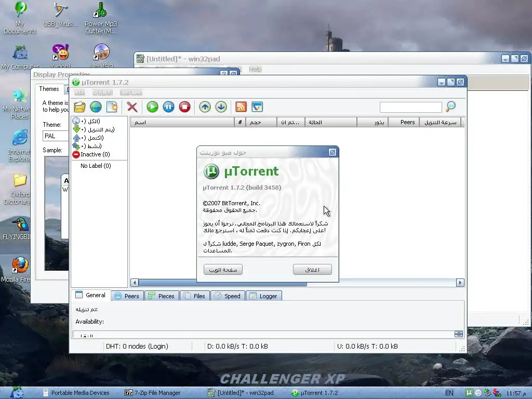
Task: Click the green Start torrent button
Action: (152, 107)
